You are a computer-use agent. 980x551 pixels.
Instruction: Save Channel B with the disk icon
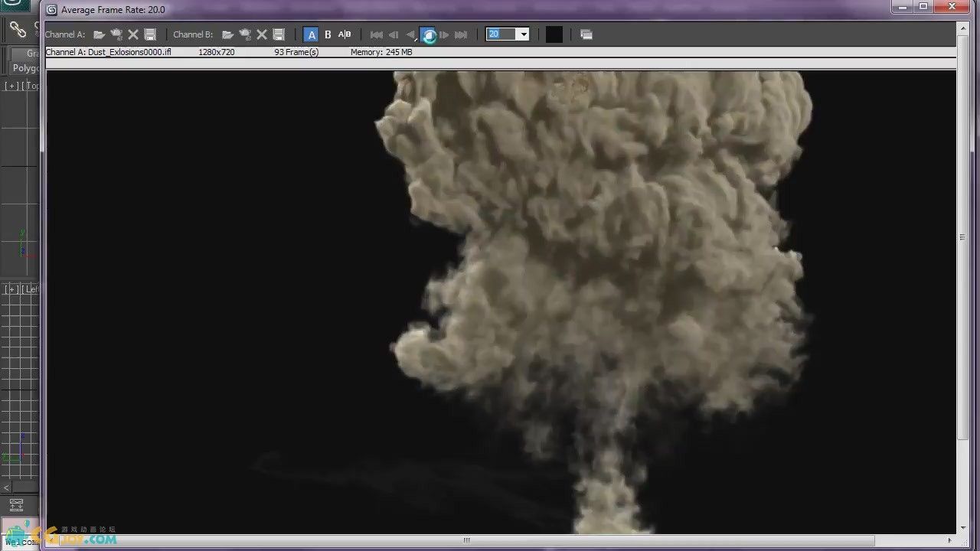pyautogui.click(x=279, y=34)
